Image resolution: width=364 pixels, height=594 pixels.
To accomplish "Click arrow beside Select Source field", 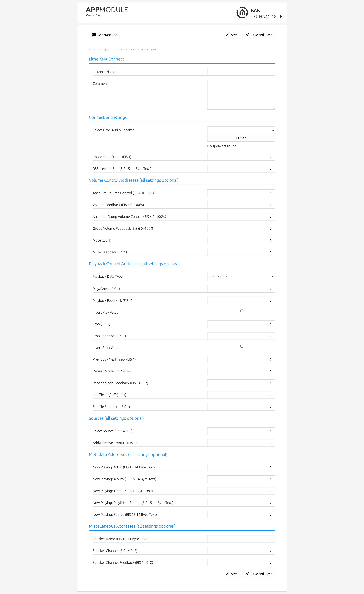I will point(270,431).
